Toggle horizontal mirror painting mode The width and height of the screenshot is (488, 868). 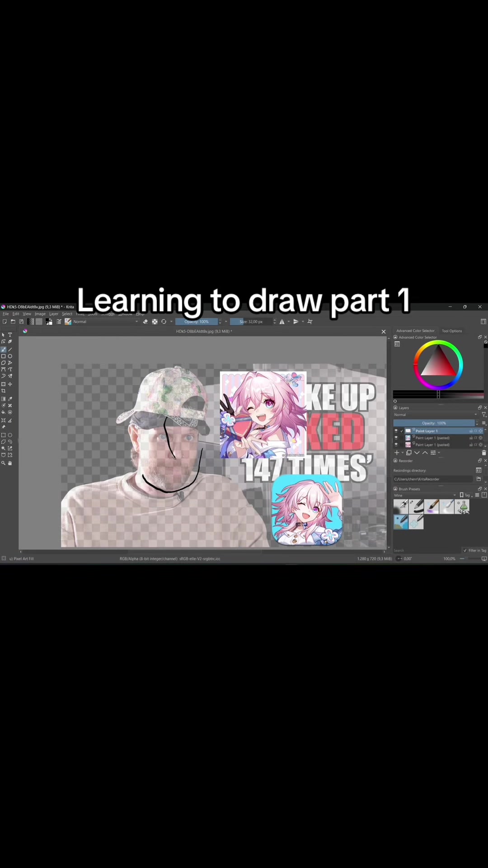pyautogui.click(x=282, y=321)
